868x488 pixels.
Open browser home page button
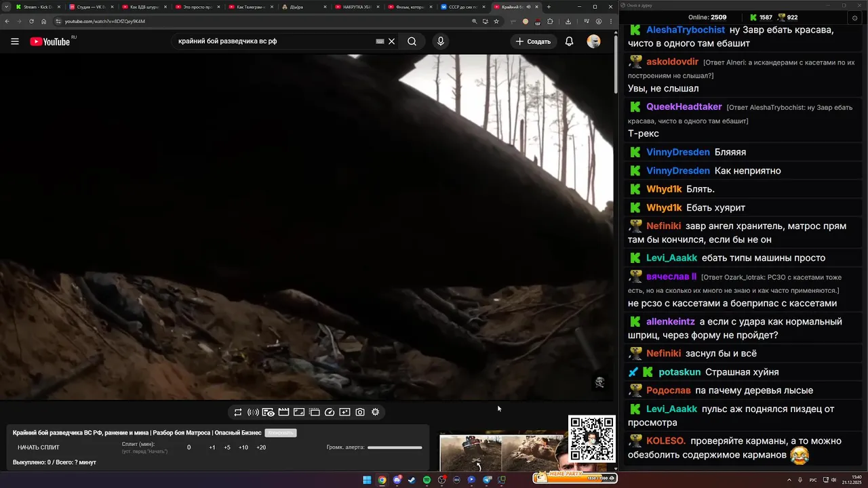tap(44, 21)
